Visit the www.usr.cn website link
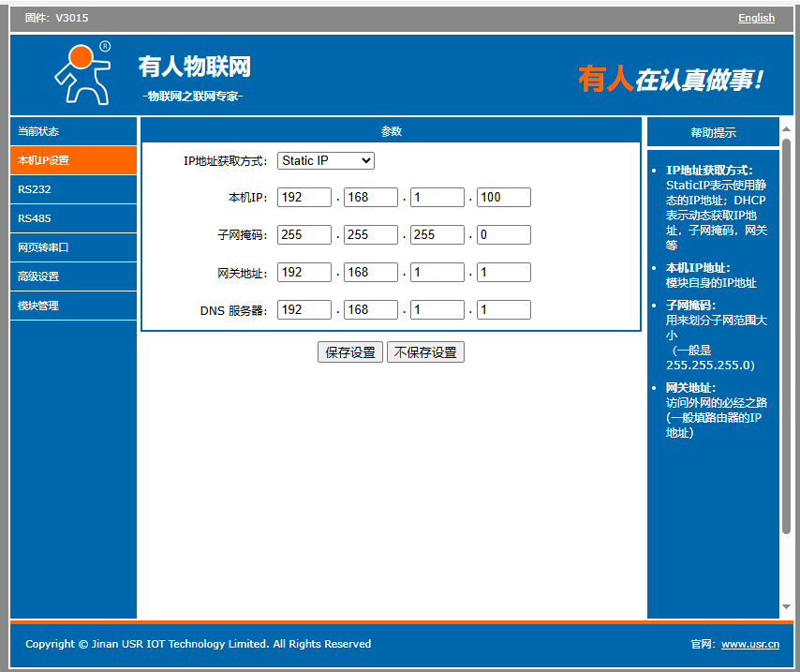This screenshot has width=800, height=672. coord(749,644)
